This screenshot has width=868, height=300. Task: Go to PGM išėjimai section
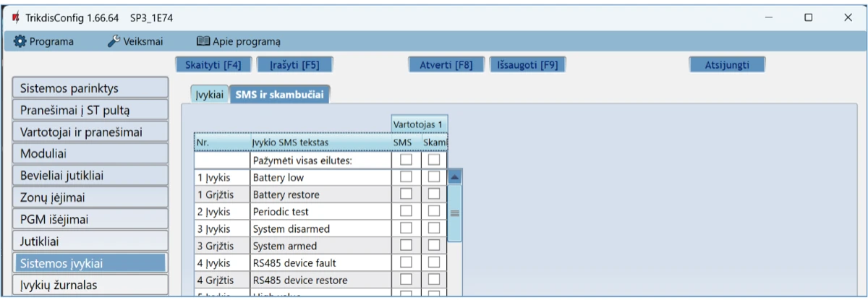[90, 218]
